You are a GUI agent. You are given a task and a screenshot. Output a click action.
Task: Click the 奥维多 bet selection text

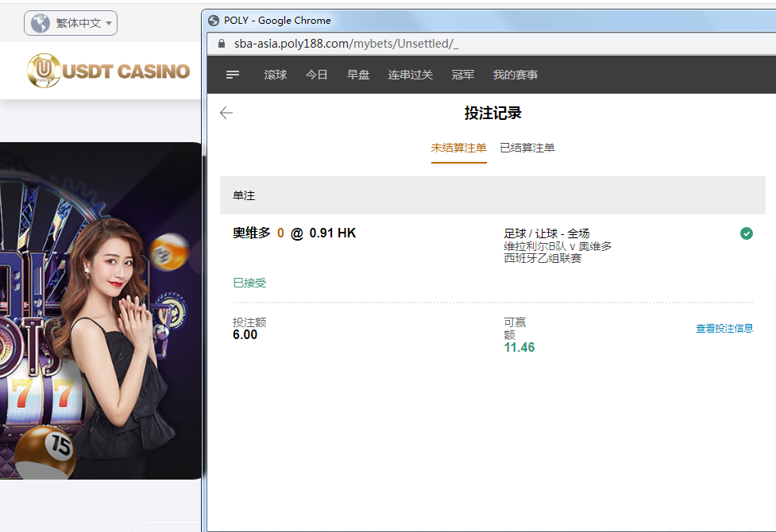252,233
